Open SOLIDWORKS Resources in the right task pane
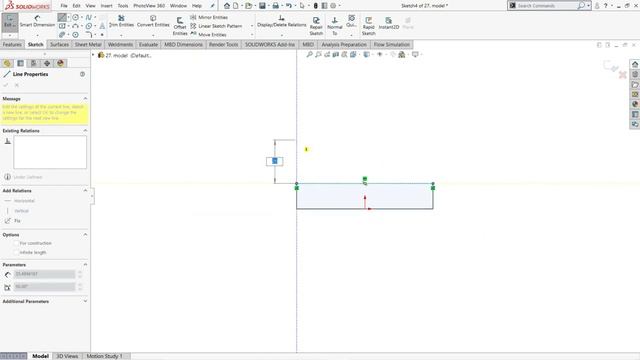Image resolution: width=640 pixels, height=360 pixels. (635, 64)
